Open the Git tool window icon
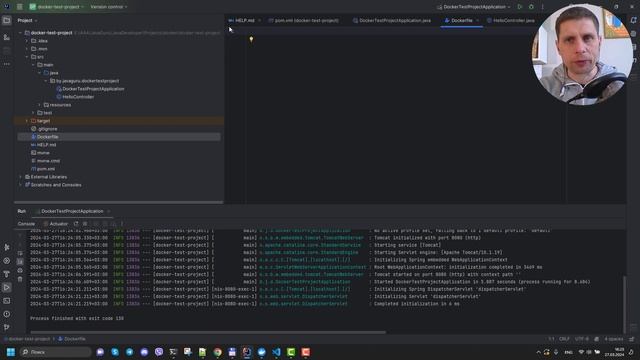The height and width of the screenshot is (360, 640). (7, 327)
